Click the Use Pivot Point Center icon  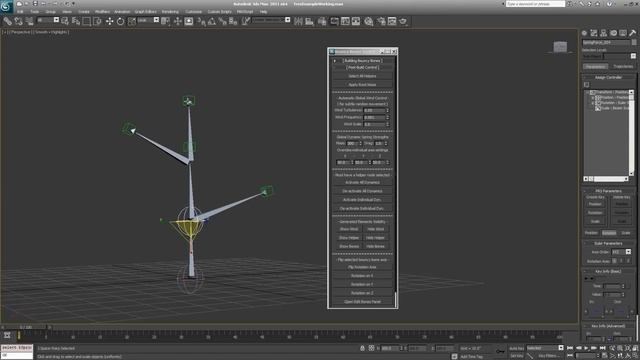[166, 21]
